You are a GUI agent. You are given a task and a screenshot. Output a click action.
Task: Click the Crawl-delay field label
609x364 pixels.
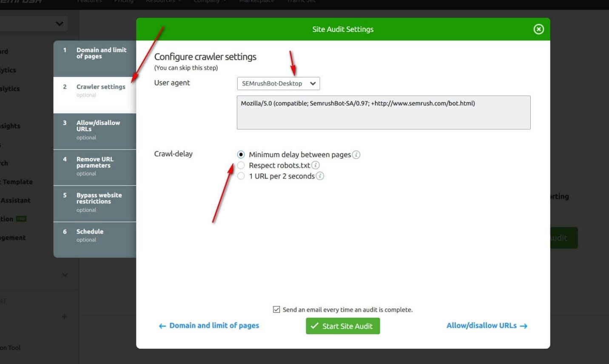173,154
